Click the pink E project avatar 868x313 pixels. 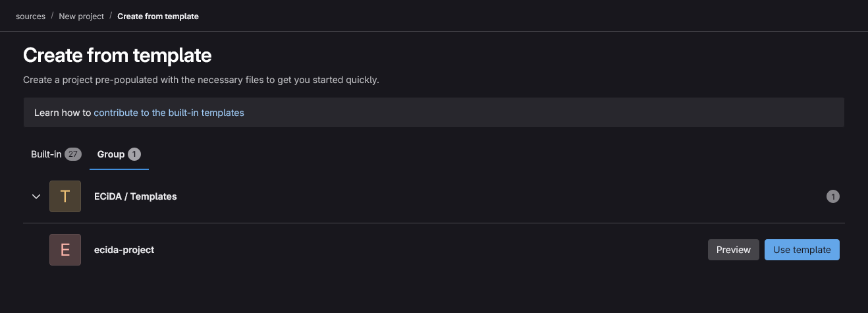[65, 250]
